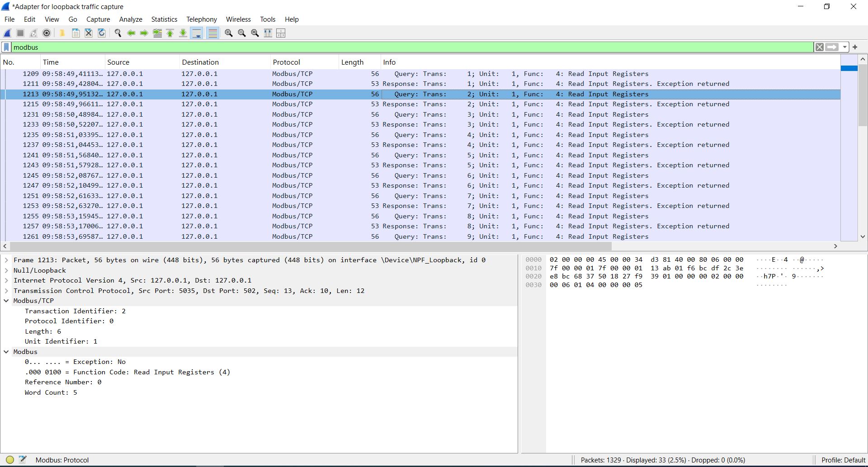
Task: Open the Tools menu
Action: coord(268,19)
